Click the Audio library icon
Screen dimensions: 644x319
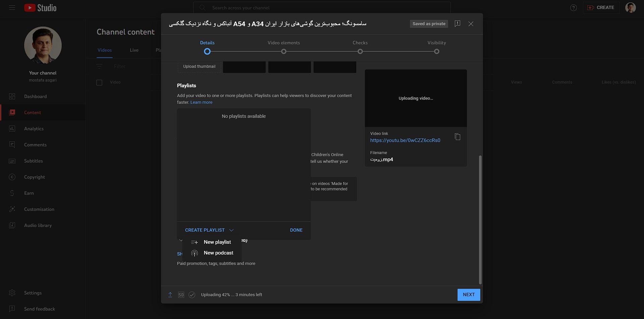tap(12, 225)
